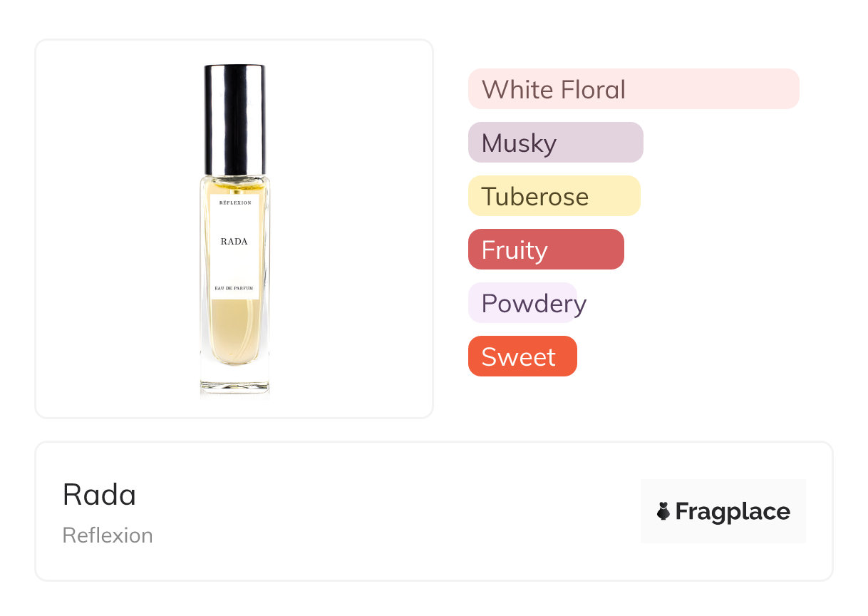The image size is (868, 616).
Task: Select the Powdery accord bar
Action: (x=522, y=303)
